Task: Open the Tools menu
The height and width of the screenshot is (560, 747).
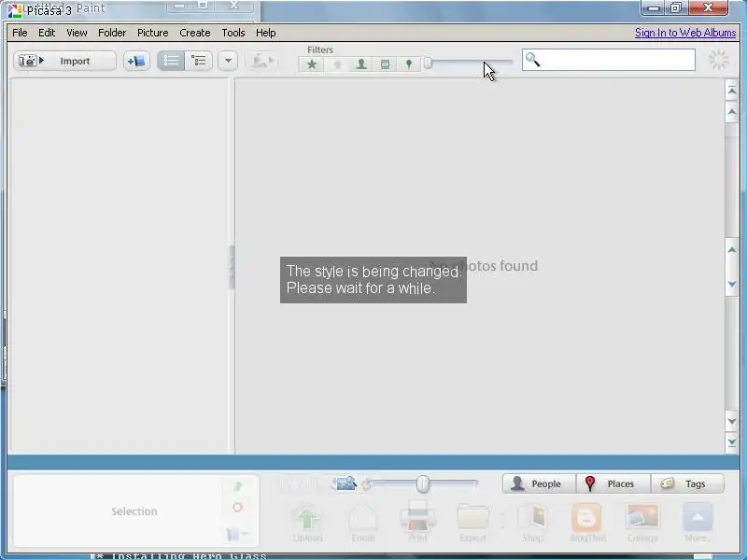Action: tap(233, 33)
